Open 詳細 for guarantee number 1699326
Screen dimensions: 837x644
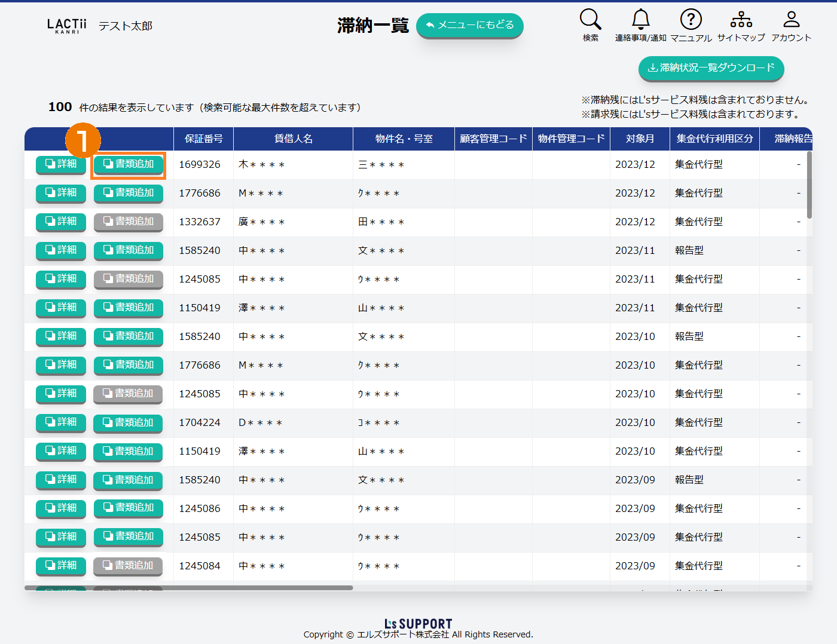coord(61,164)
